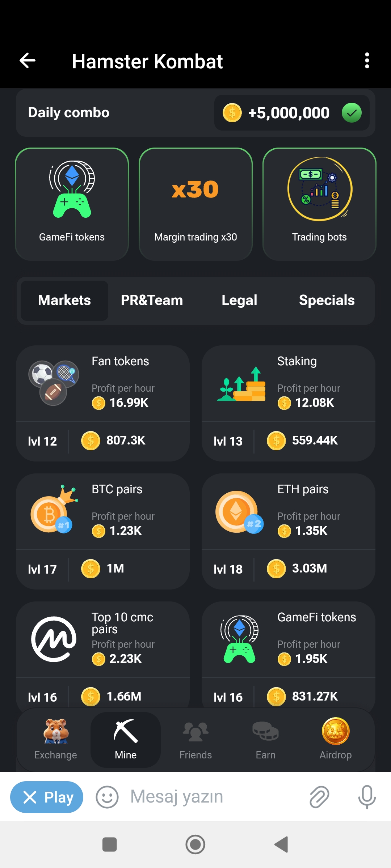Tap the Android home navigation button
The width and height of the screenshot is (391, 868).
click(x=195, y=844)
